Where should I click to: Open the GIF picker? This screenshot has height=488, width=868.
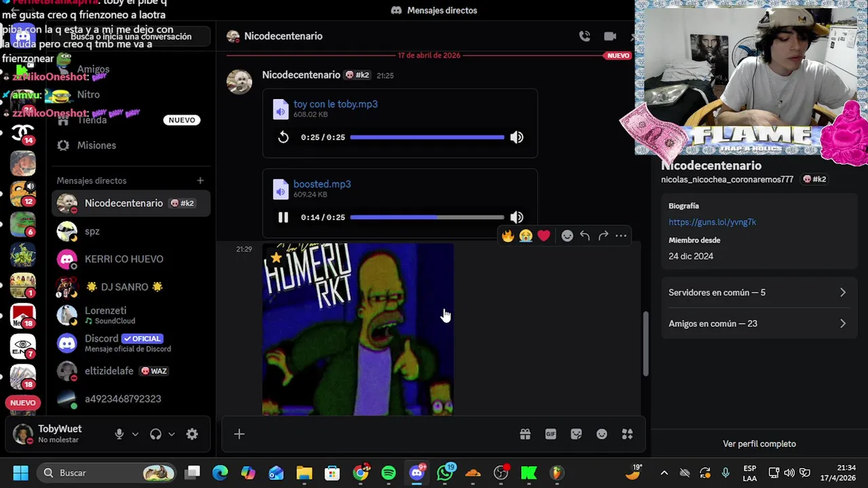click(x=551, y=434)
